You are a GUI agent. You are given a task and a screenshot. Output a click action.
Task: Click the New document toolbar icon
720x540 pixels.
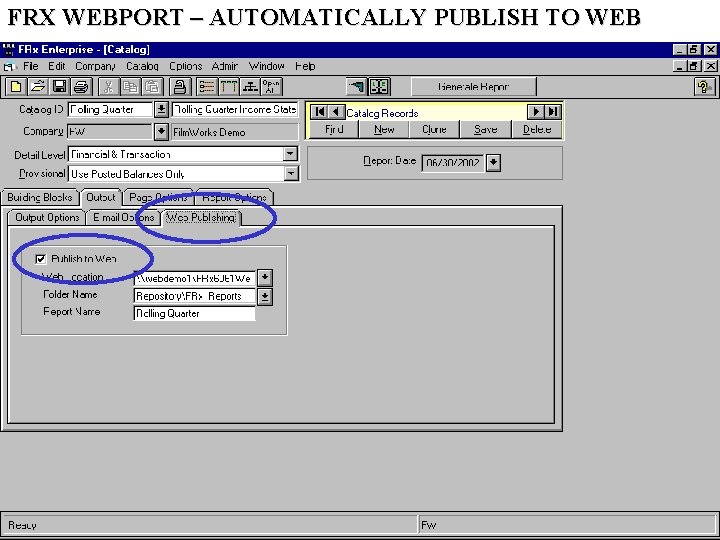[15, 87]
